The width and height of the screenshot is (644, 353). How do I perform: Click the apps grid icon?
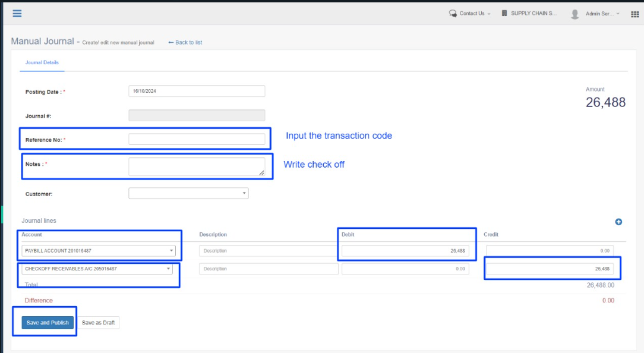point(634,14)
